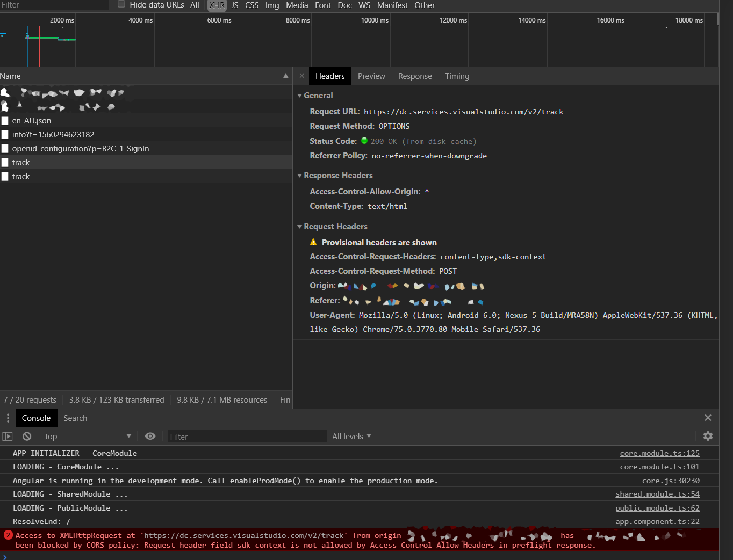The image size is (733, 560).
Task: Open the All levels dropdown
Action: tap(351, 436)
